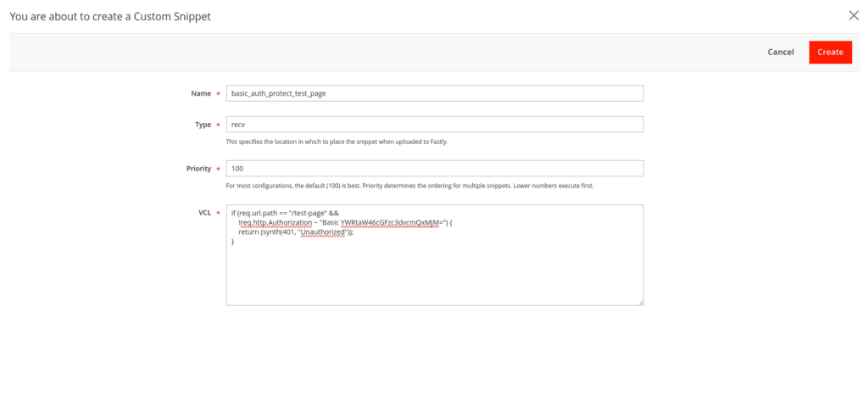The image size is (868, 401).
Task: Click the VCL field label
Action: point(205,213)
